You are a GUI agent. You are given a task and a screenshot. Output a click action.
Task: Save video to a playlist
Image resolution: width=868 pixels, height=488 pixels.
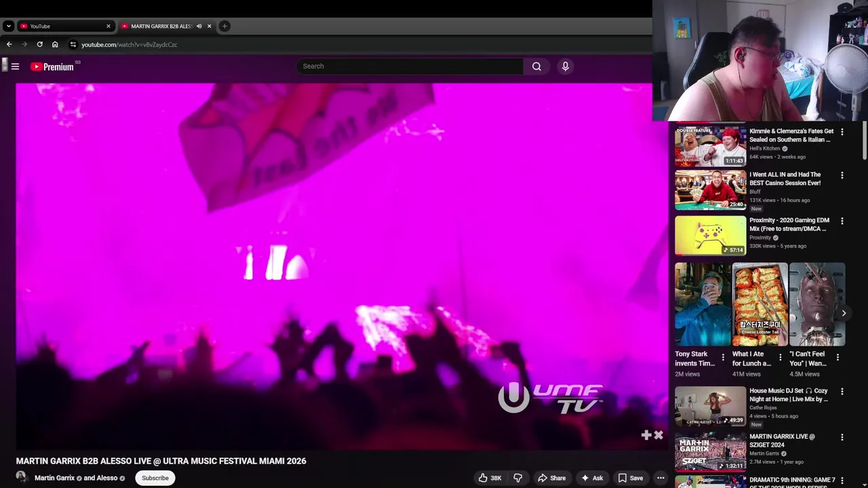click(631, 478)
